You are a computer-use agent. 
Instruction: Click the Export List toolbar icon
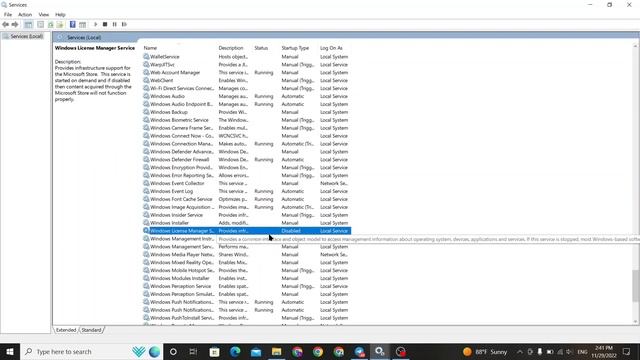pyautogui.click(x=60, y=24)
